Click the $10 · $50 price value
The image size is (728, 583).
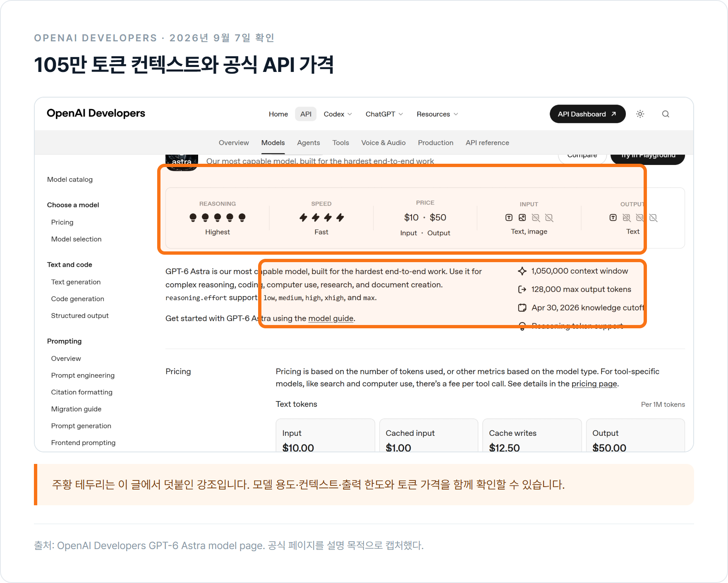point(425,217)
